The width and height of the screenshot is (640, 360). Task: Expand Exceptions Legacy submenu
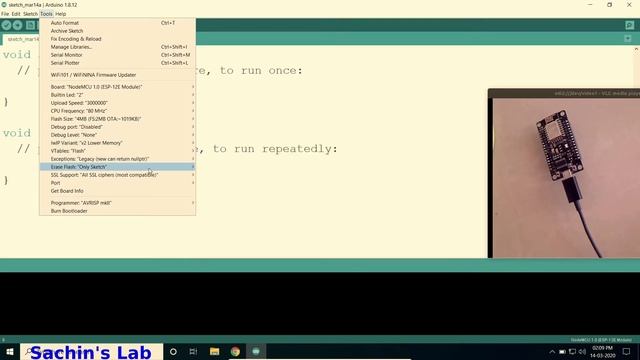(118, 159)
